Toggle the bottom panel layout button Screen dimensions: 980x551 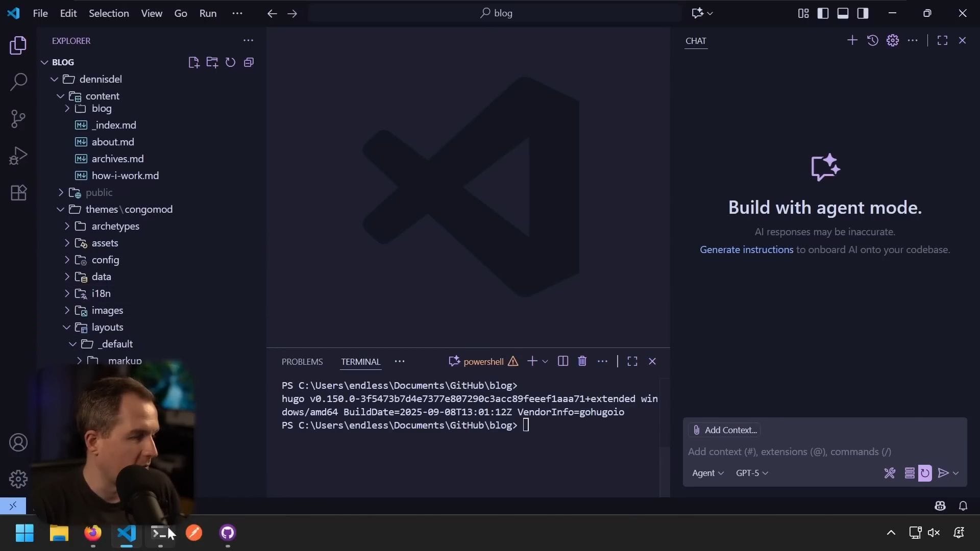[x=843, y=13]
